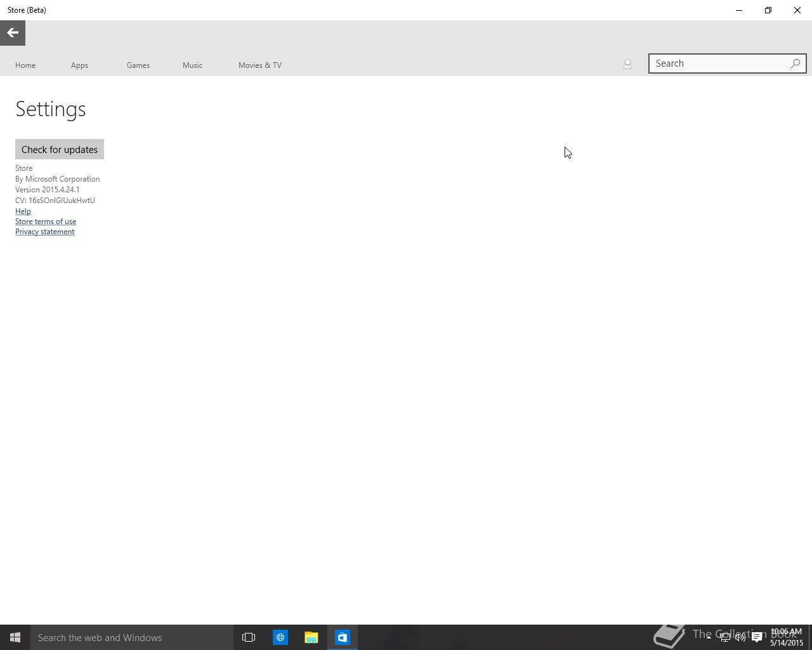Show hidden system tray icons
This screenshot has width=812, height=650.
click(x=709, y=637)
